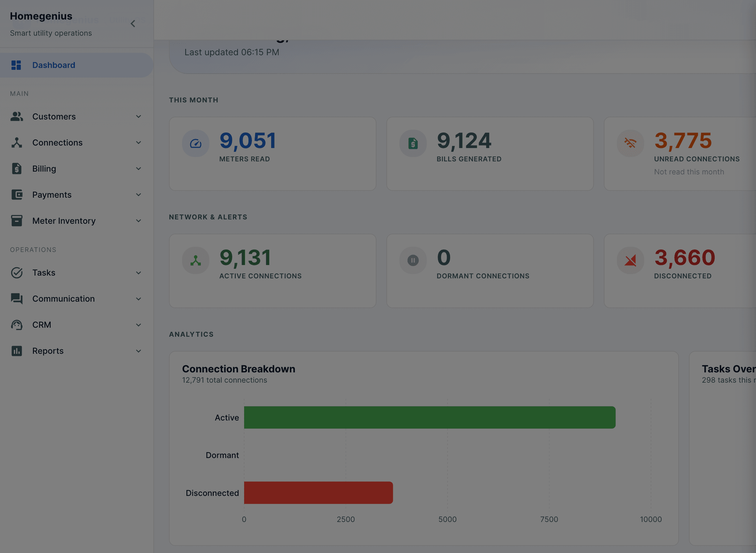Open the Connections sidebar menu item

[x=77, y=143]
